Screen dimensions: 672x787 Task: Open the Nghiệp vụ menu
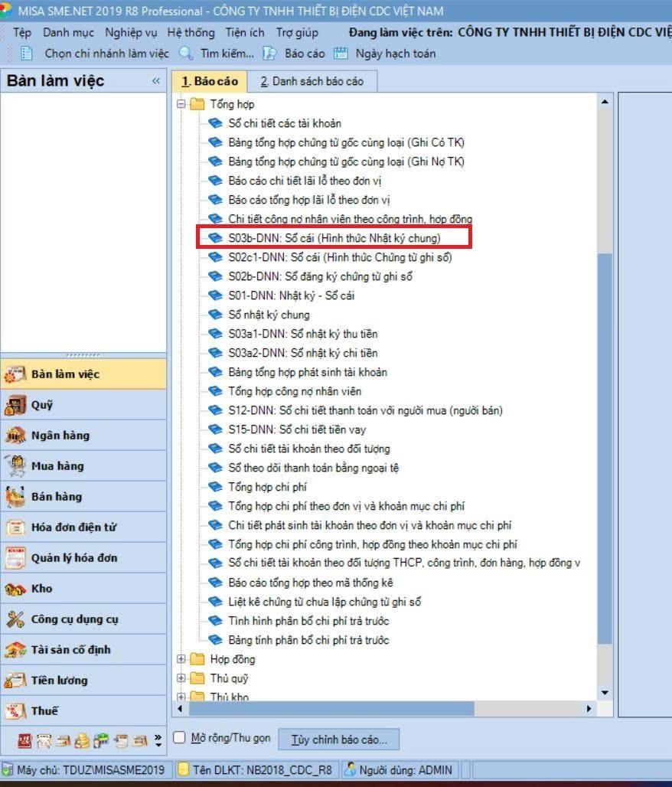(131, 33)
